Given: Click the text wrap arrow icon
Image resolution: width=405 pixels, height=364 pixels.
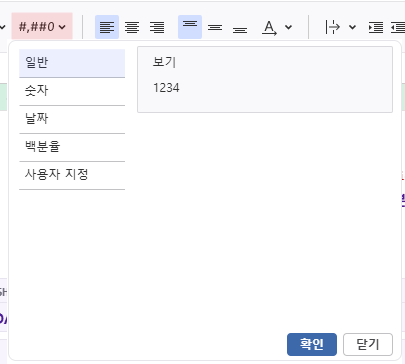Looking at the screenshot, I should (333, 27).
